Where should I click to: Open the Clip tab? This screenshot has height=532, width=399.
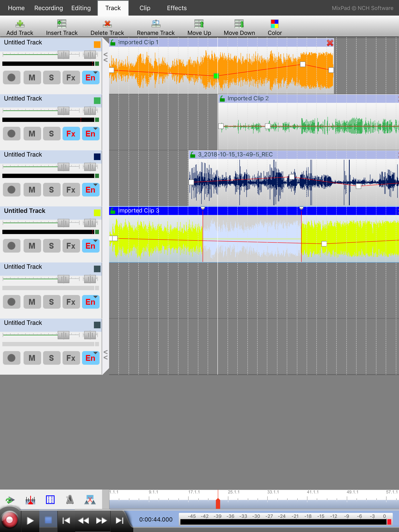(x=145, y=8)
